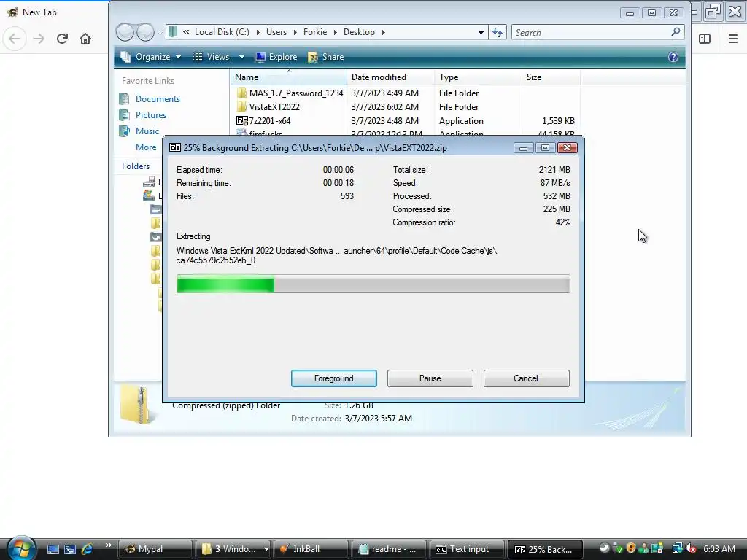Click the 25% Back... 7-Zip taskbar button
This screenshot has height=560, width=747.
click(544, 549)
